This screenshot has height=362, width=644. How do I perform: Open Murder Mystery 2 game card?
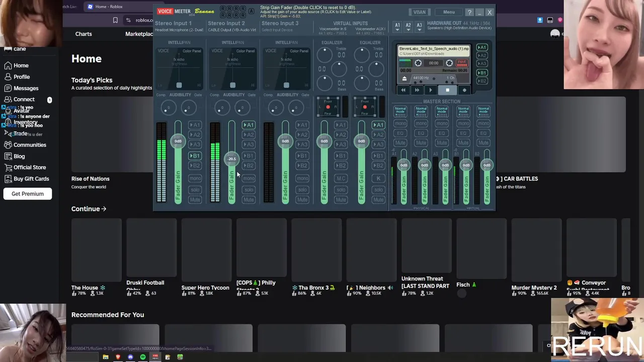pos(536,256)
